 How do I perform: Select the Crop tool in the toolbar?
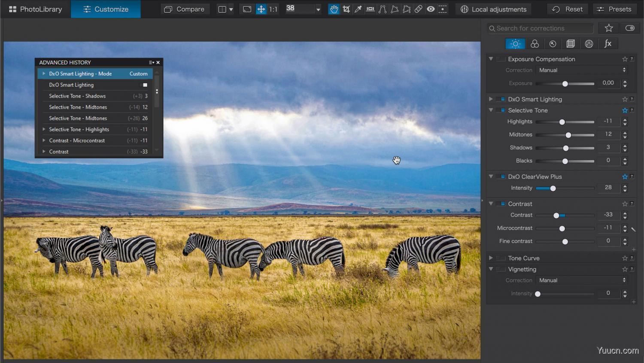click(346, 9)
